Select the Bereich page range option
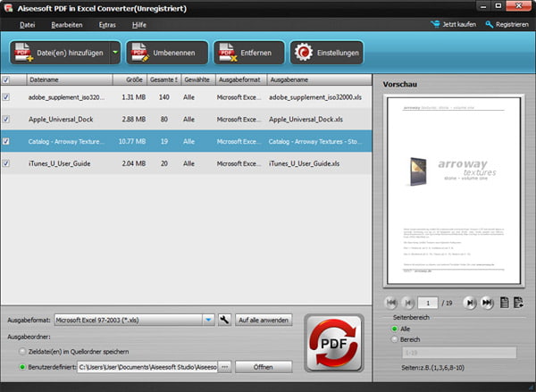Image resolution: width=536 pixels, height=392 pixels. (396, 339)
